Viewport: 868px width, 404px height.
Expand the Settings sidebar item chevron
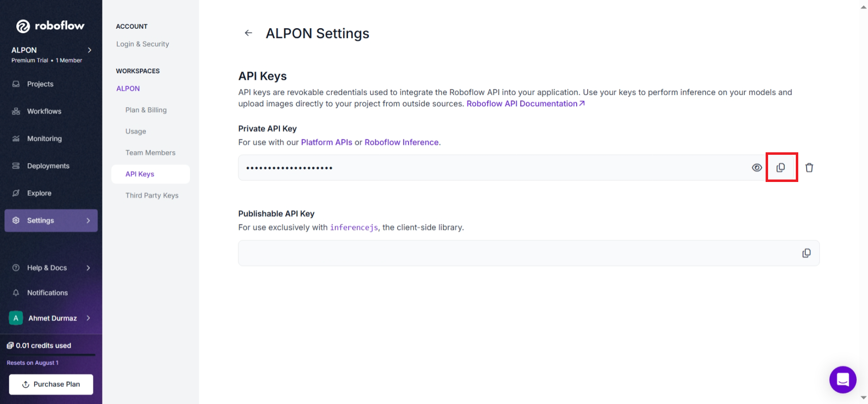click(88, 221)
